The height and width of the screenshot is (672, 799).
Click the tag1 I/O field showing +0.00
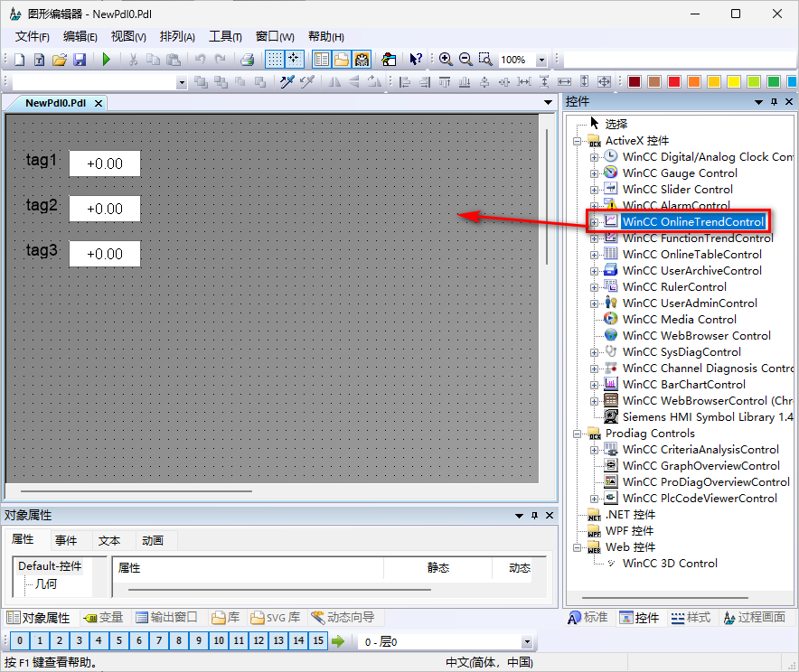click(105, 163)
